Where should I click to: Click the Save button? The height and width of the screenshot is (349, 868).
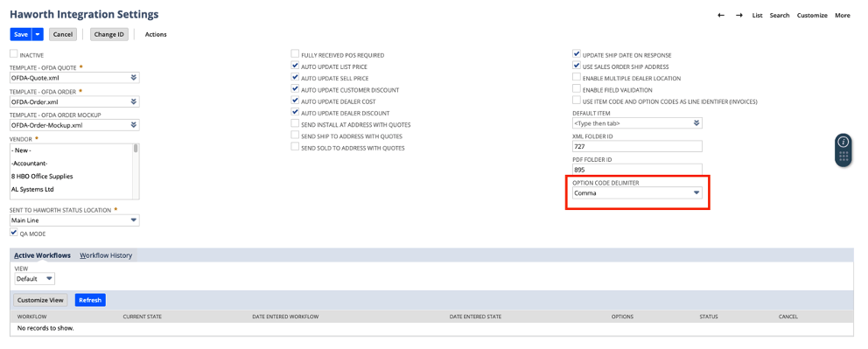tap(21, 34)
